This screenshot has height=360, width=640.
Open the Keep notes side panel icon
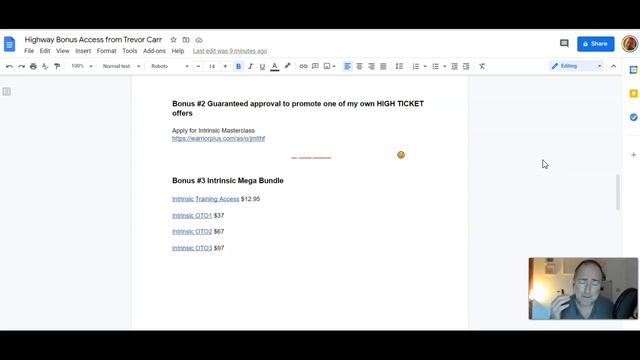(633, 93)
